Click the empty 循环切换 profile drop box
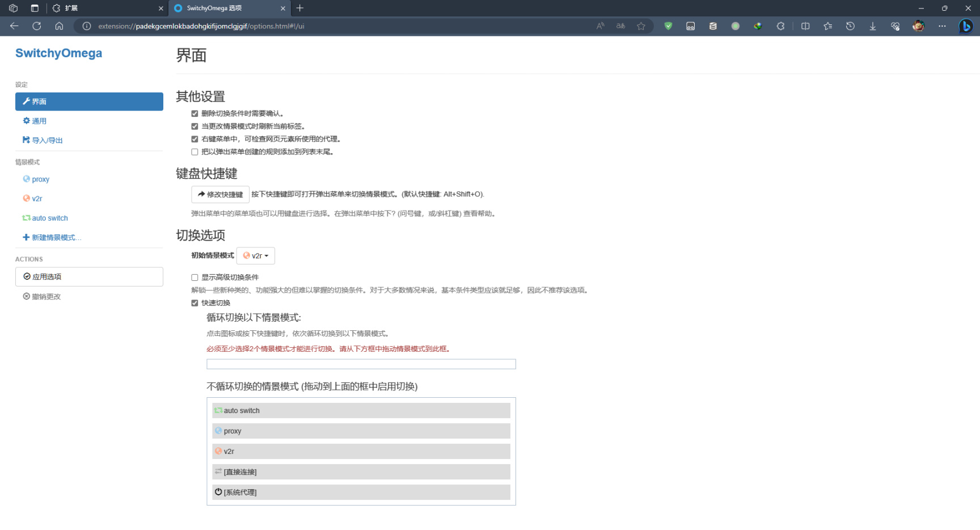The image size is (980, 530). tap(361, 364)
